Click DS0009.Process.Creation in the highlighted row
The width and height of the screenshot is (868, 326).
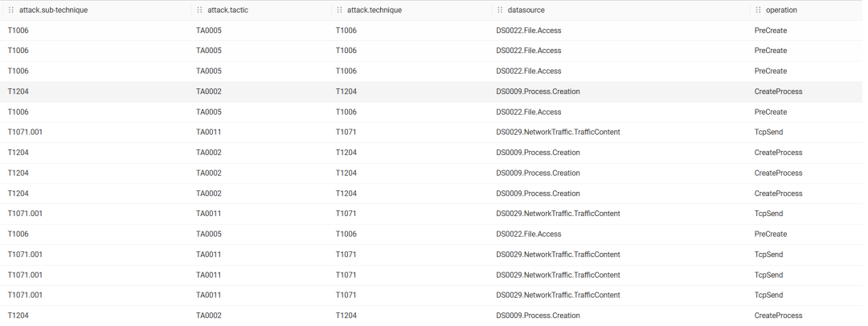click(538, 92)
